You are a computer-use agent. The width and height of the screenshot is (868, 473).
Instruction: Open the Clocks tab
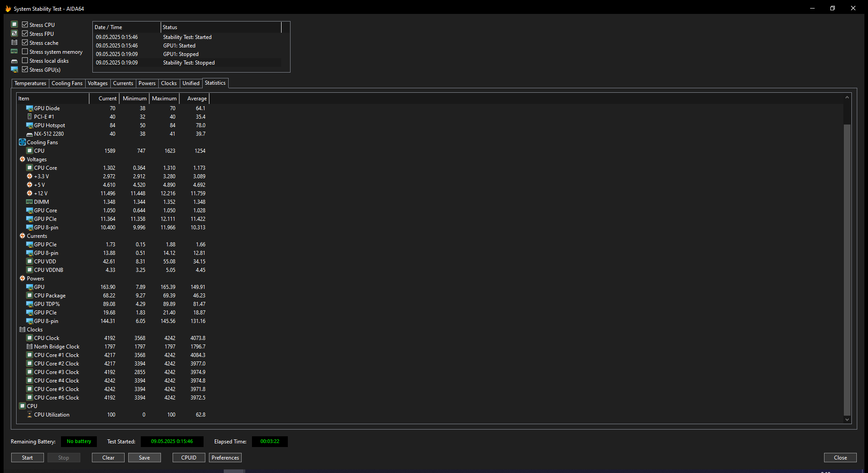[x=169, y=83]
